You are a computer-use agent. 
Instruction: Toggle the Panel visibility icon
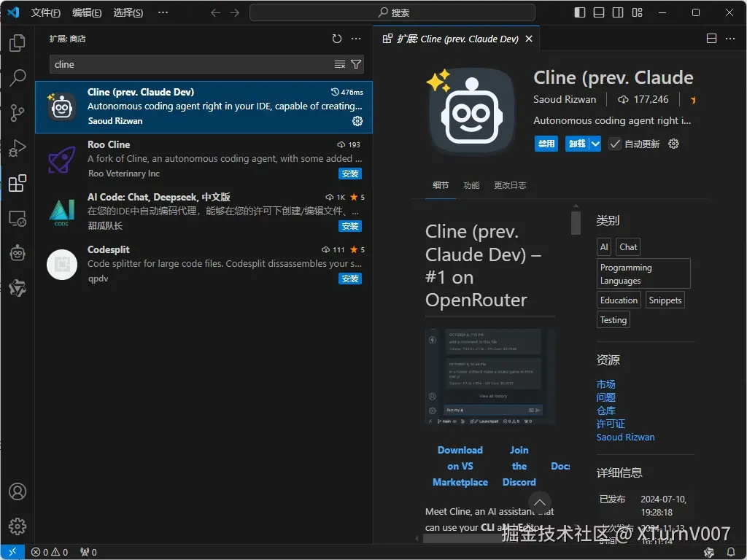(x=599, y=12)
